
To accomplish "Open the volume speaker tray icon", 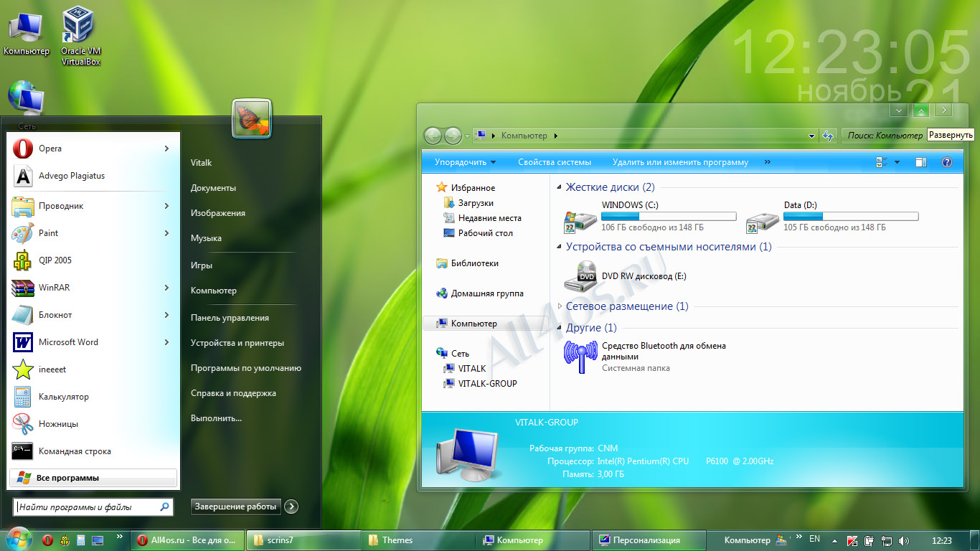I will tap(904, 540).
